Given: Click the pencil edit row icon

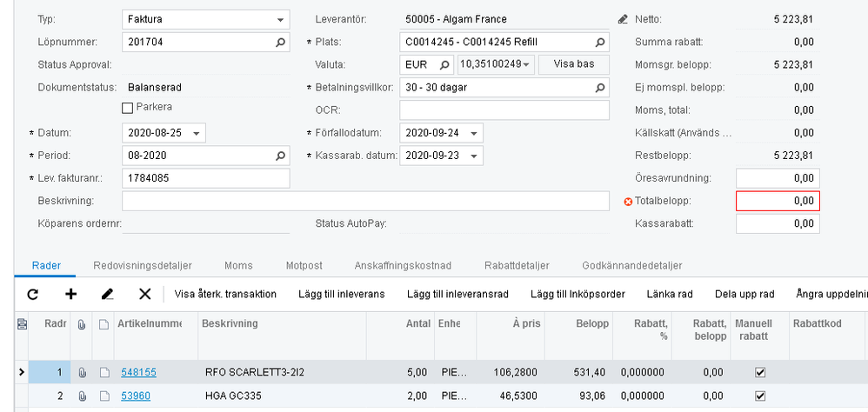Looking at the screenshot, I should click(108, 294).
